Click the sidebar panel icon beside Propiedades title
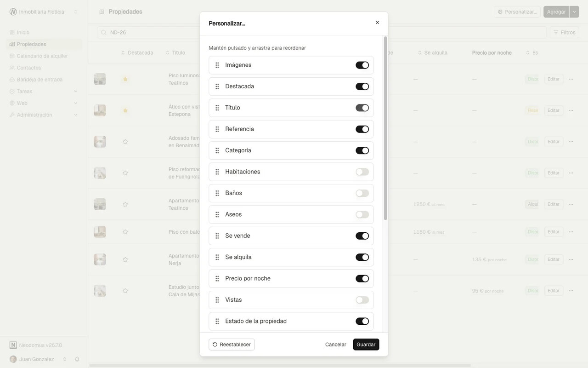588x368 pixels. [x=102, y=12]
